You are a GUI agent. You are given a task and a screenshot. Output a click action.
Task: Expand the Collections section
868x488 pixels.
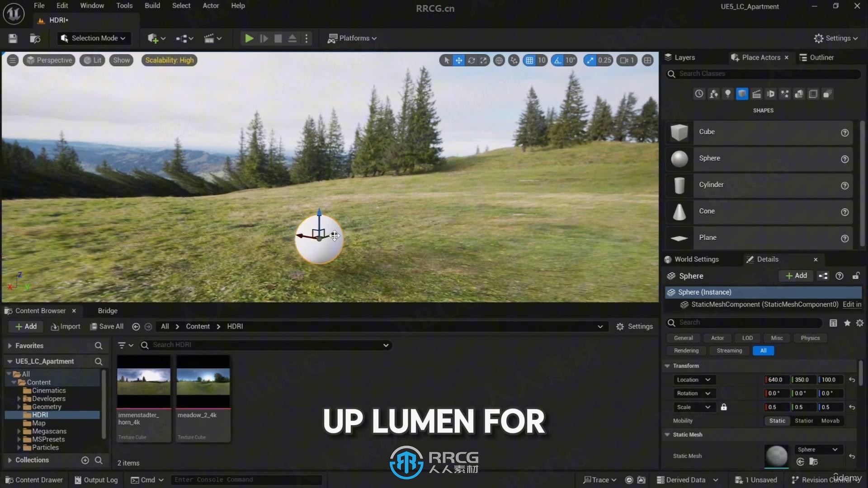coord(9,460)
